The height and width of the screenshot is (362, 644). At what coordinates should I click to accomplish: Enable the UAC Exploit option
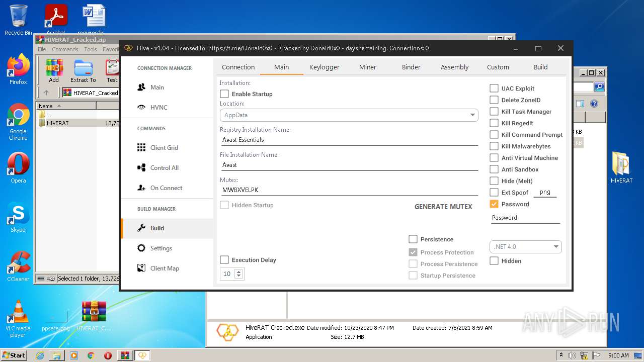pos(494,88)
